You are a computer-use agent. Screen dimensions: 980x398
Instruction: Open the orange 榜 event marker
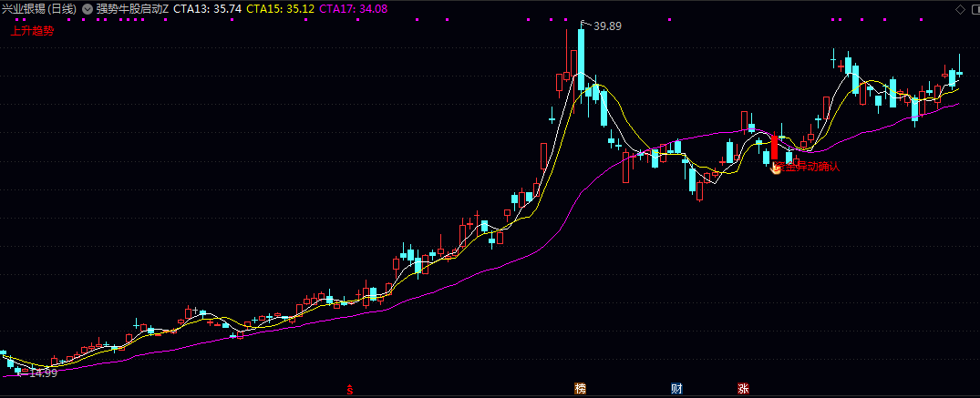tap(581, 389)
